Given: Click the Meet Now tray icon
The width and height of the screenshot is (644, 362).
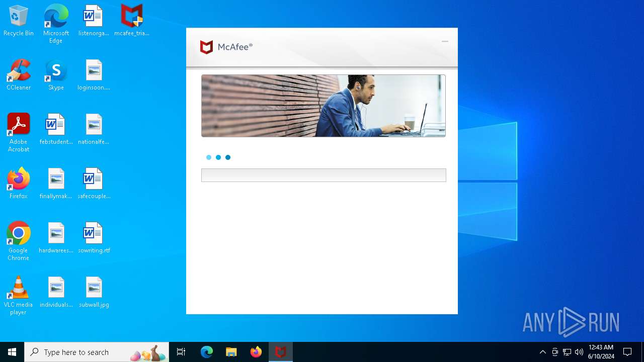Looking at the screenshot, I should [x=555, y=352].
